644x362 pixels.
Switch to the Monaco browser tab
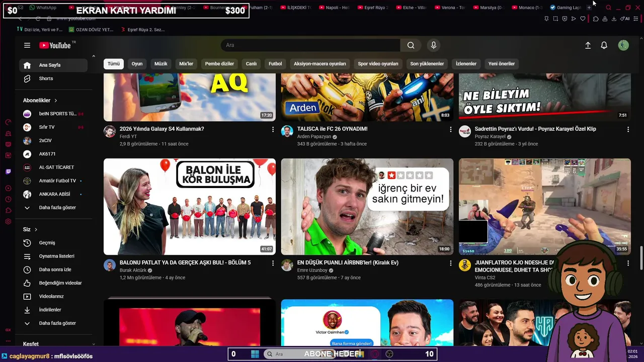click(x=527, y=8)
